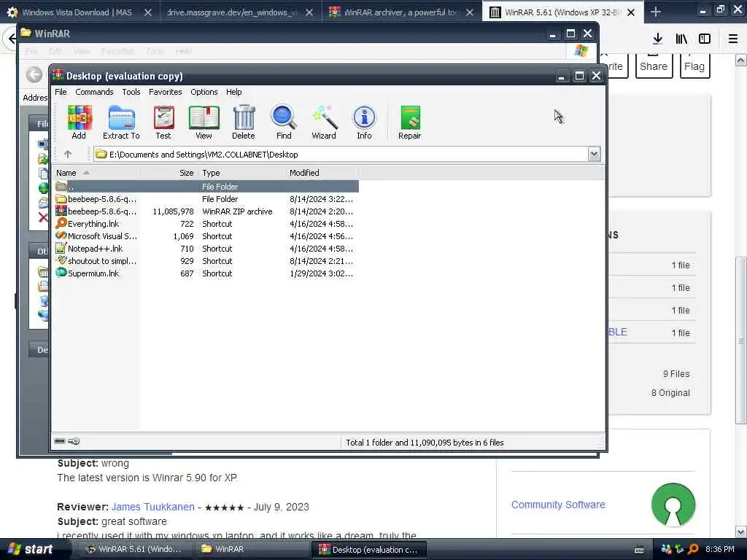
Task: Open the Help menu
Action: pyautogui.click(x=233, y=92)
